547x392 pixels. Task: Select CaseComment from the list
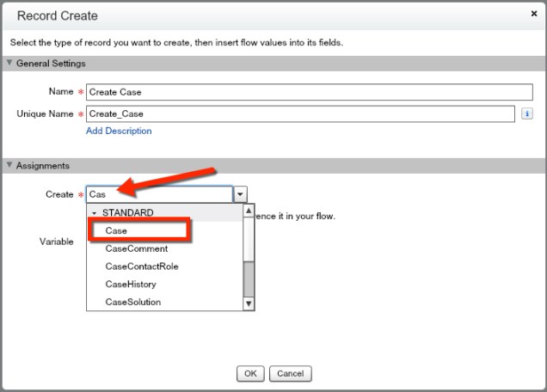point(137,248)
